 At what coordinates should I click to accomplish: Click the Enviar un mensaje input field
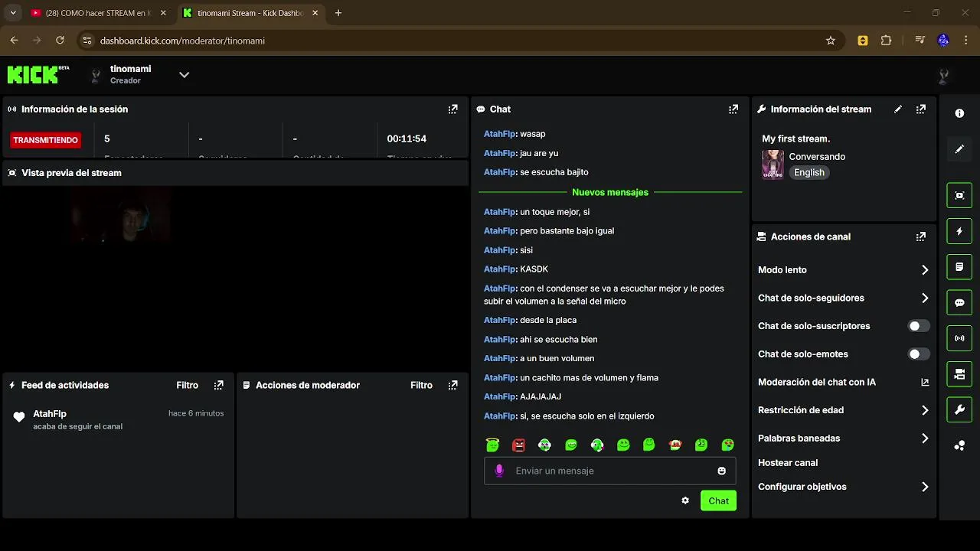(609, 471)
